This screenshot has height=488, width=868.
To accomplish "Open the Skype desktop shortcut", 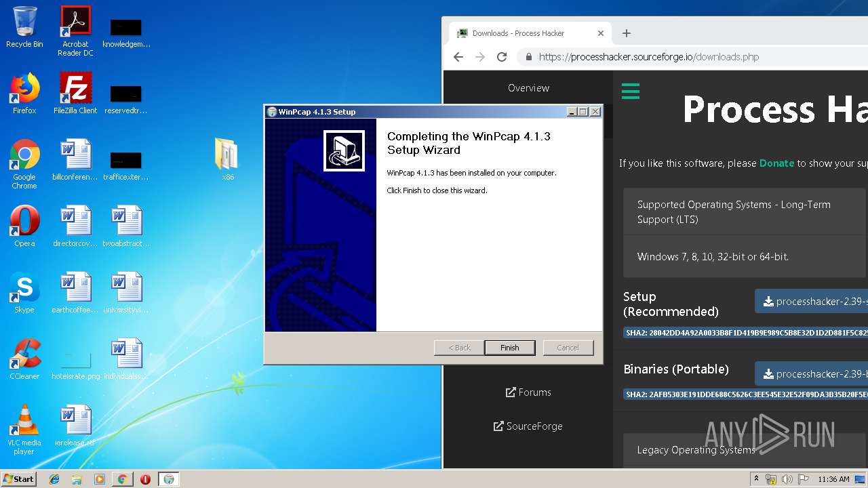I will pos(24,293).
